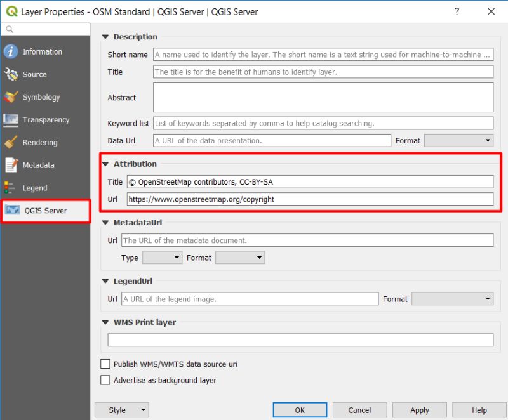Open the Symbology panel icon
The image size is (508, 420).
[12, 97]
